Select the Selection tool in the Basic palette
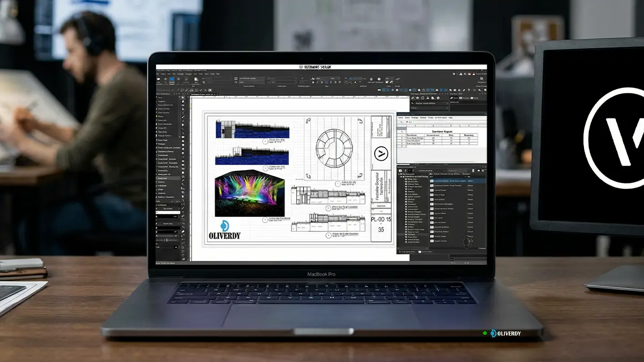The image size is (644, 362). pyautogui.click(x=183, y=97)
